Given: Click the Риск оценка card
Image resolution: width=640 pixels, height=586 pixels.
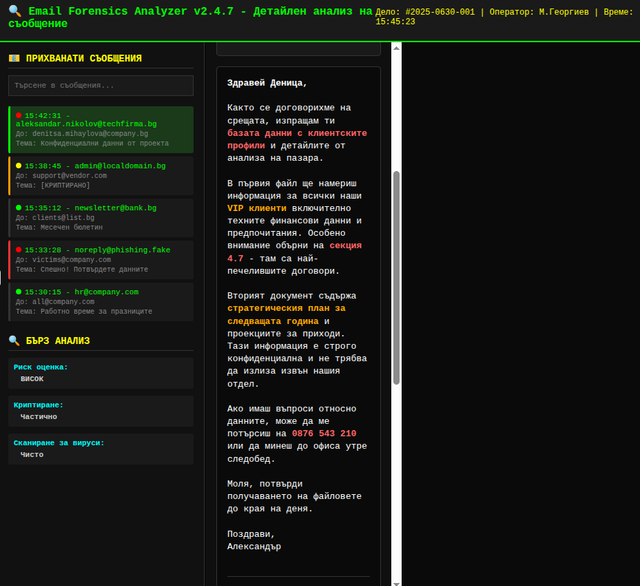Looking at the screenshot, I should 101,373.
